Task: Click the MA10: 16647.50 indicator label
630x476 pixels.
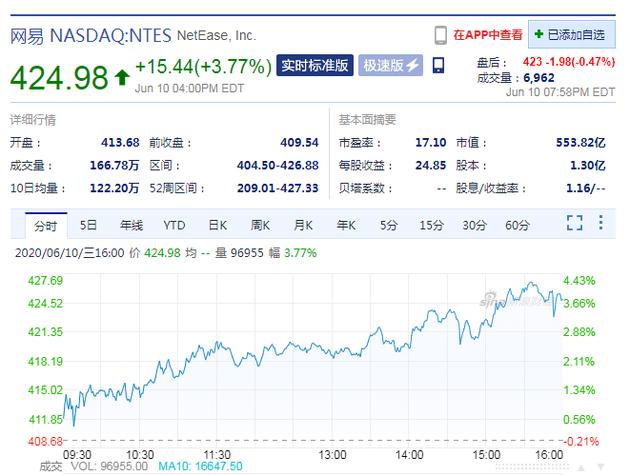Action: tap(200, 466)
